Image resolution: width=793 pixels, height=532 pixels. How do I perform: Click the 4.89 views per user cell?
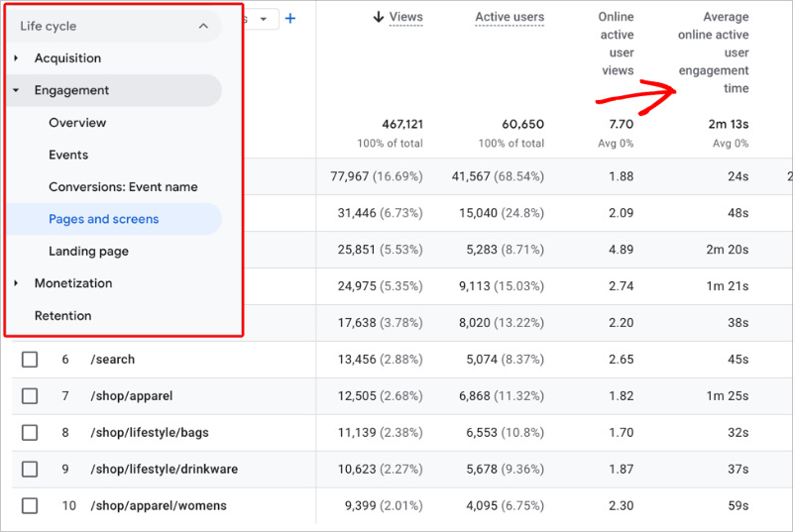click(622, 250)
